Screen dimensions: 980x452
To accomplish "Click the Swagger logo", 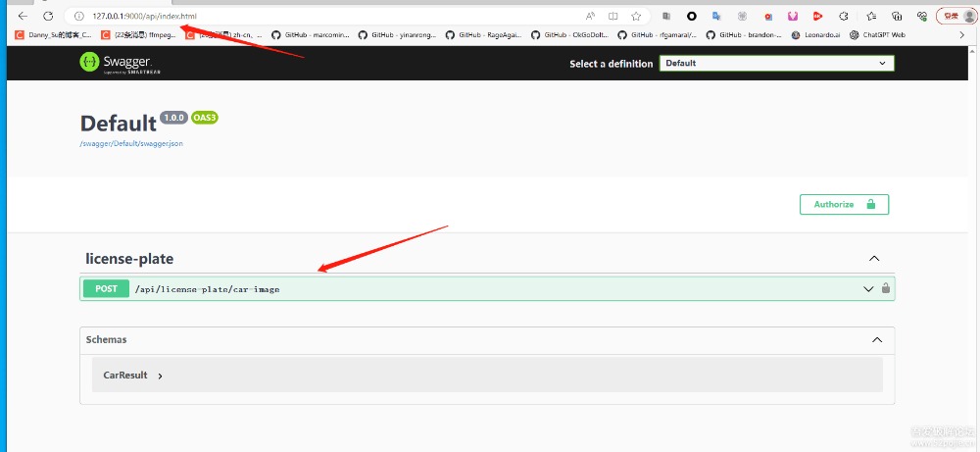I will (116, 64).
